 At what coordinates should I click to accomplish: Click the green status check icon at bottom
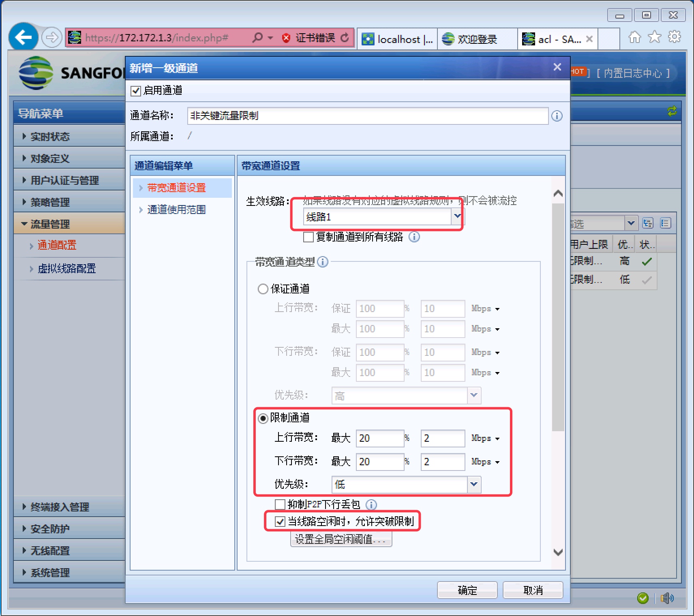pyautogui.click(x=643, y=598)
